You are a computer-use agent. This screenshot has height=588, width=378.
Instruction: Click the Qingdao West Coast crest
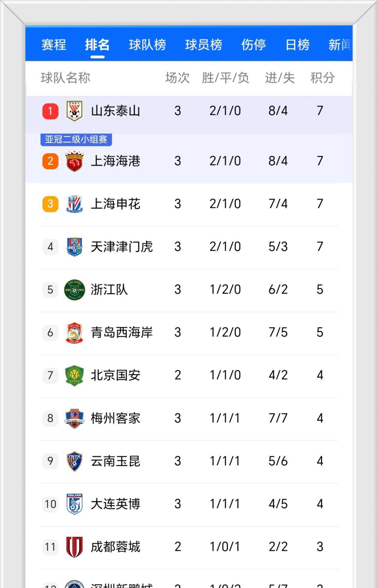tap(75, 332)
